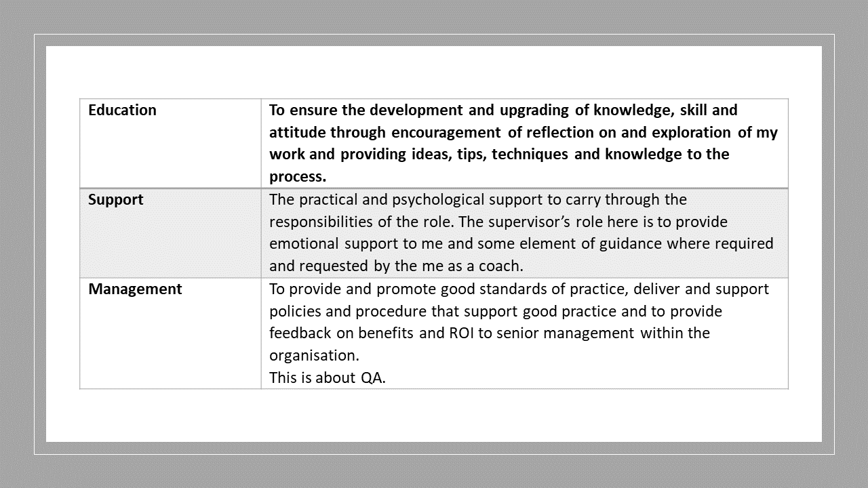
Task: Click the blank white area above the table
Action: [x=434, y=72]
